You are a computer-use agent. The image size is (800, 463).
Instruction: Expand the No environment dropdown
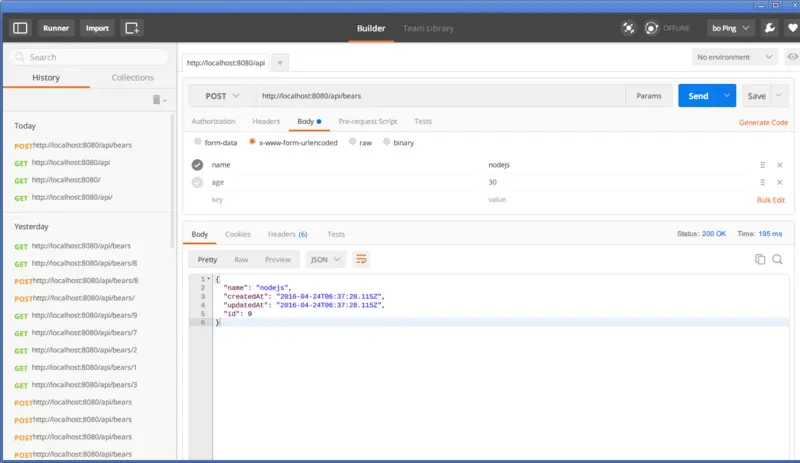(x=734, y=57)
